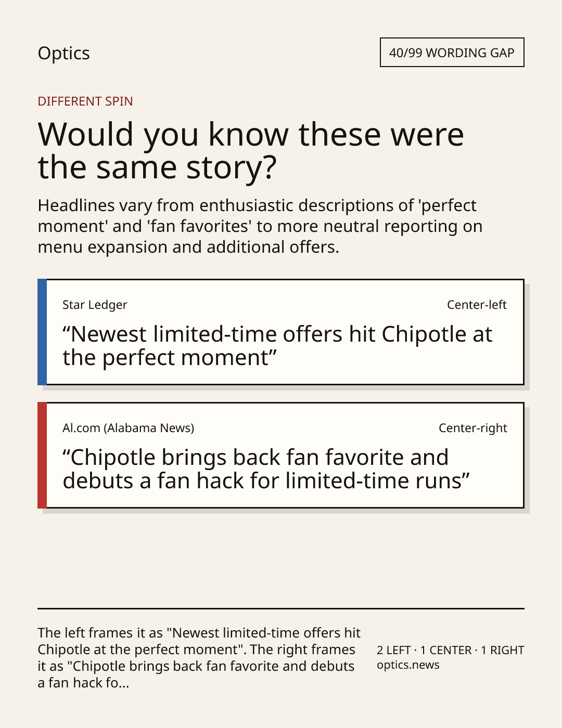562x728 pixels.
Task: Click the blue bar on Star Ledger card
Action: [x=42, y=332]
